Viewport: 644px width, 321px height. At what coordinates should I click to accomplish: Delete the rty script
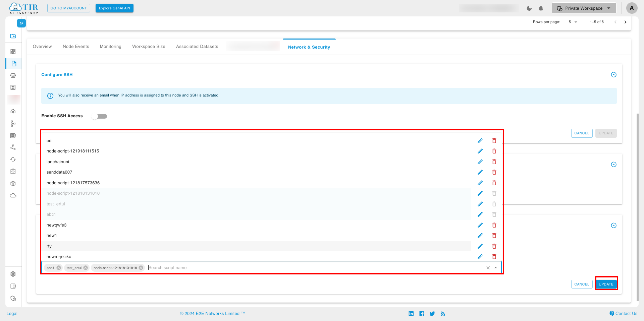pyautogui.click(x=494, y=246)
